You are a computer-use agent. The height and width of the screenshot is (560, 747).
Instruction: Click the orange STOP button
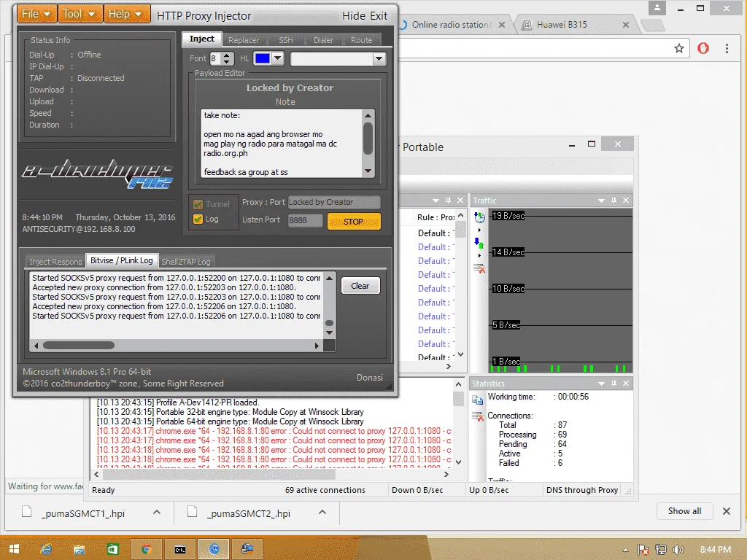tap(354, 222)
